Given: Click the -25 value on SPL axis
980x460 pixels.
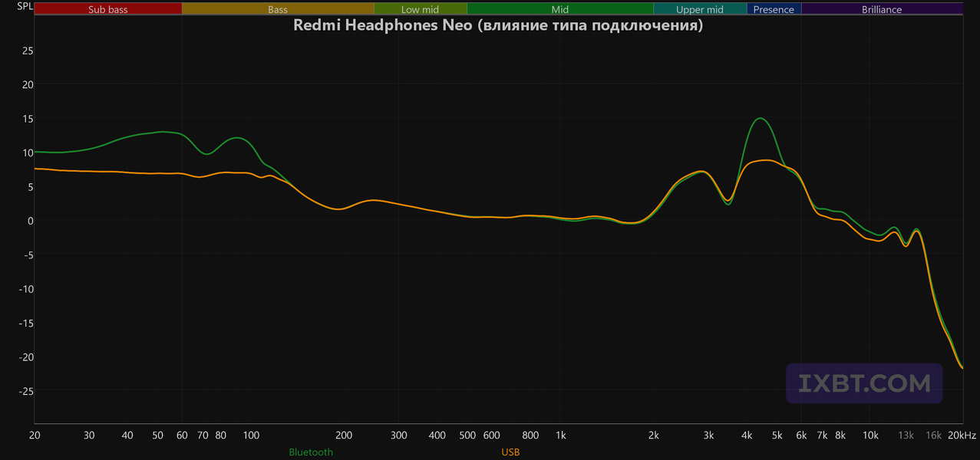Looking at the screenshot, I should pyautogui.click(x=26, y=391).
